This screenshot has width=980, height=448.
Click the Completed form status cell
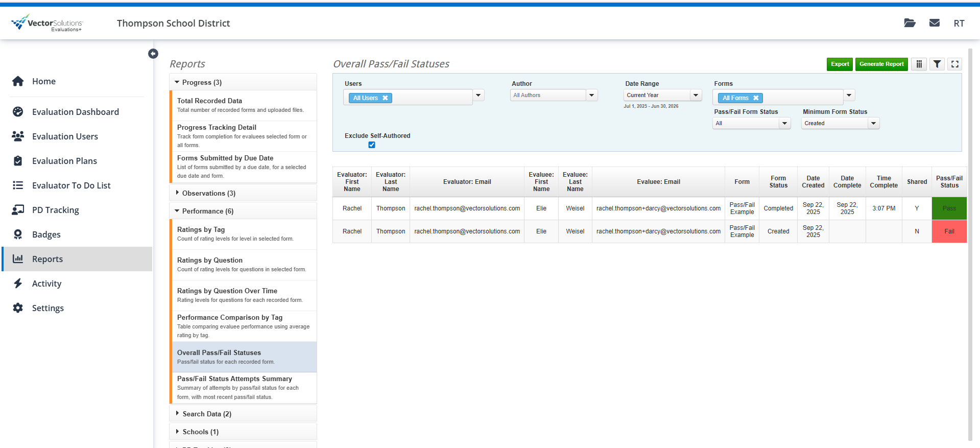778,208
